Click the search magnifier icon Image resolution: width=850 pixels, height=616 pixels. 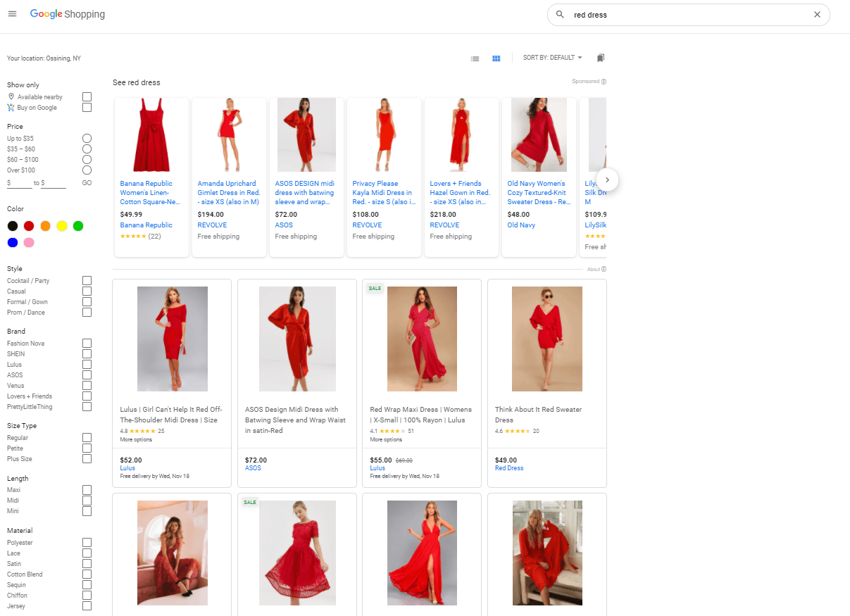[559, 14]
